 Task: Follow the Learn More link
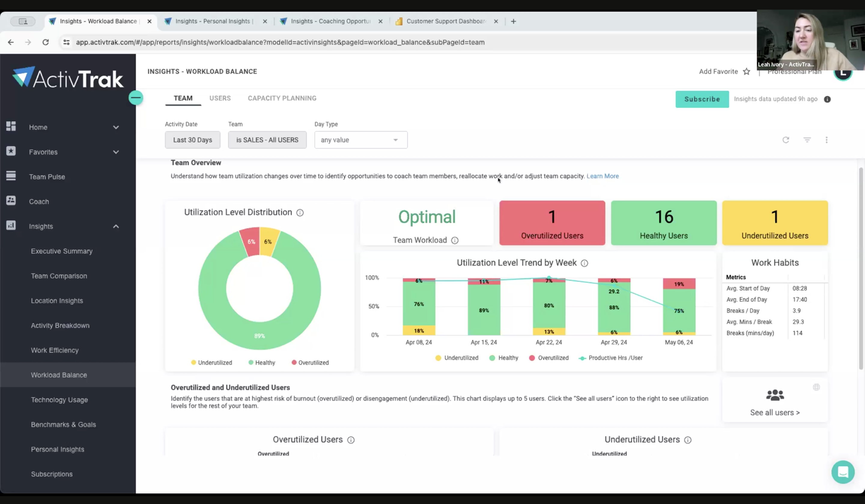point(602,176)
